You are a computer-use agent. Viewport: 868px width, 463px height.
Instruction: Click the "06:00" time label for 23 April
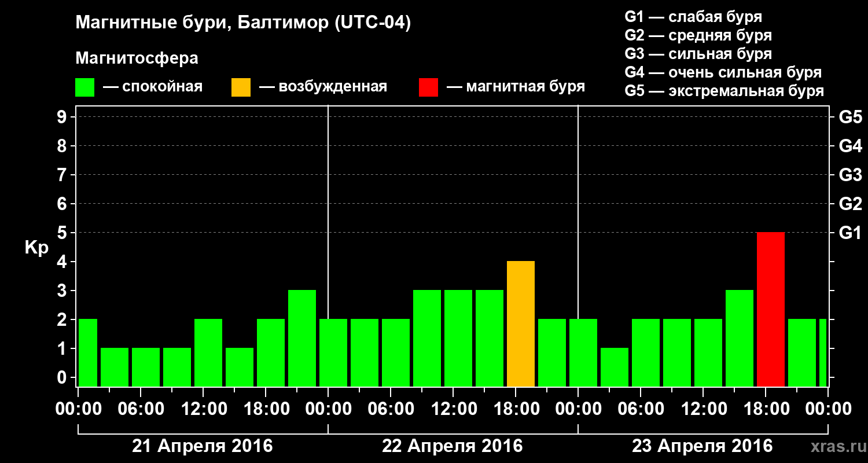tap(641, 409)
